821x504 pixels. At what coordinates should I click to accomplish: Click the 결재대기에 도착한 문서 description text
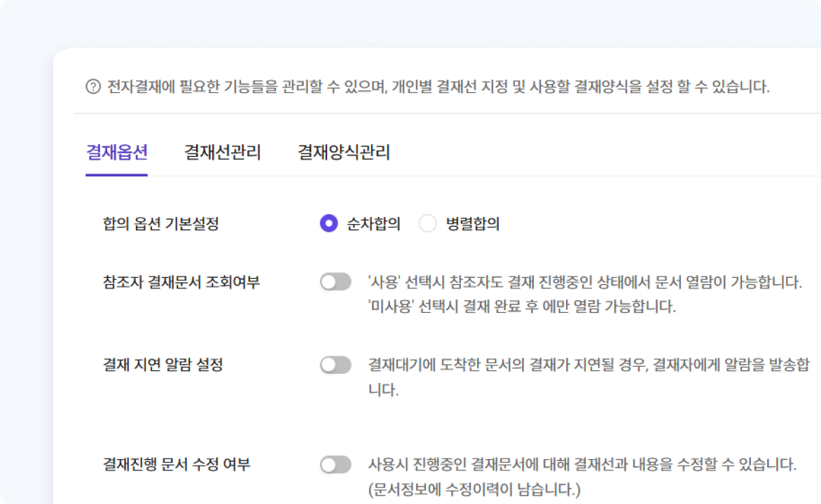588,365
